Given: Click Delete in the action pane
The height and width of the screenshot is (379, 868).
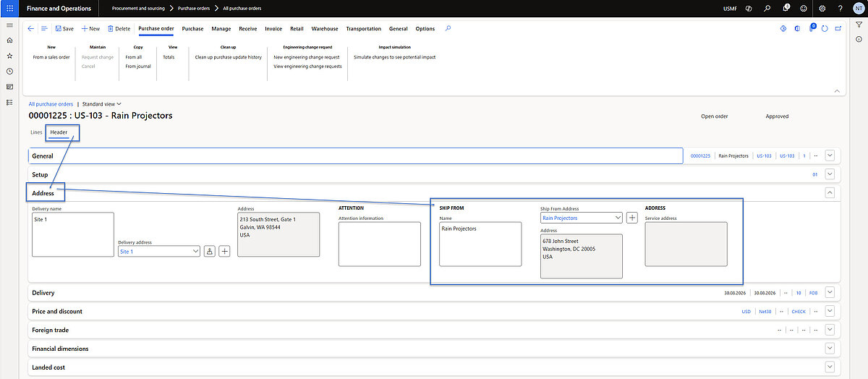Looking at the screenshot, I should click(x=119, y=29).
